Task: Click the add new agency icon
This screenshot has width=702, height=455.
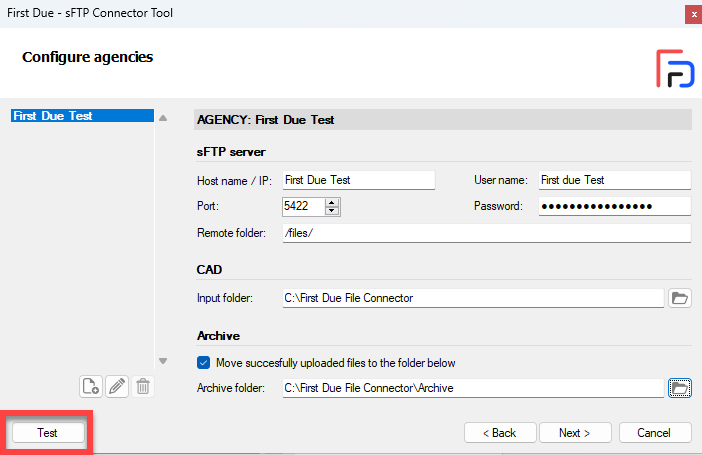Action: pyautogui.click(x=91, y=386)
